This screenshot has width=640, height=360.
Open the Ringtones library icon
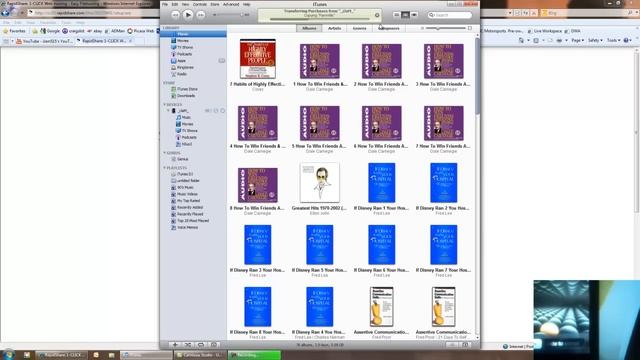point(173,67)
